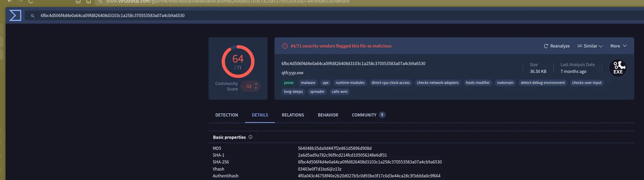The width and height of the screenshot is (644, 180).
Task: Click the peexe tag
Action: pos(289,83)
